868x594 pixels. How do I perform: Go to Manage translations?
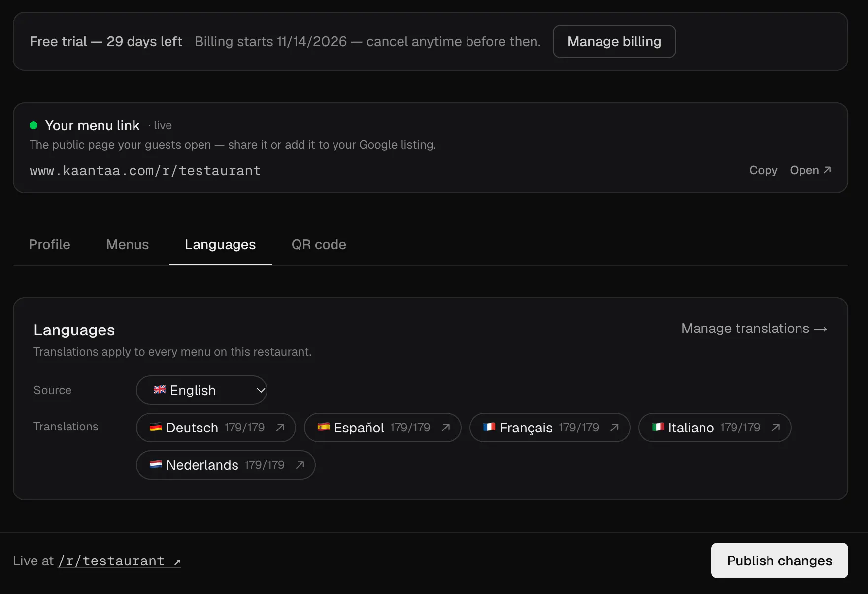[754, 329]
